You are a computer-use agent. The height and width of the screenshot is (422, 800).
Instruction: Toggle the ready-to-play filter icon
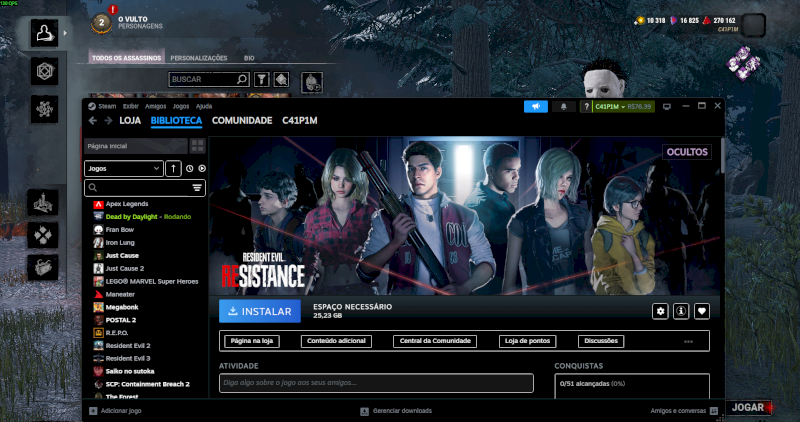coord(202,168)
